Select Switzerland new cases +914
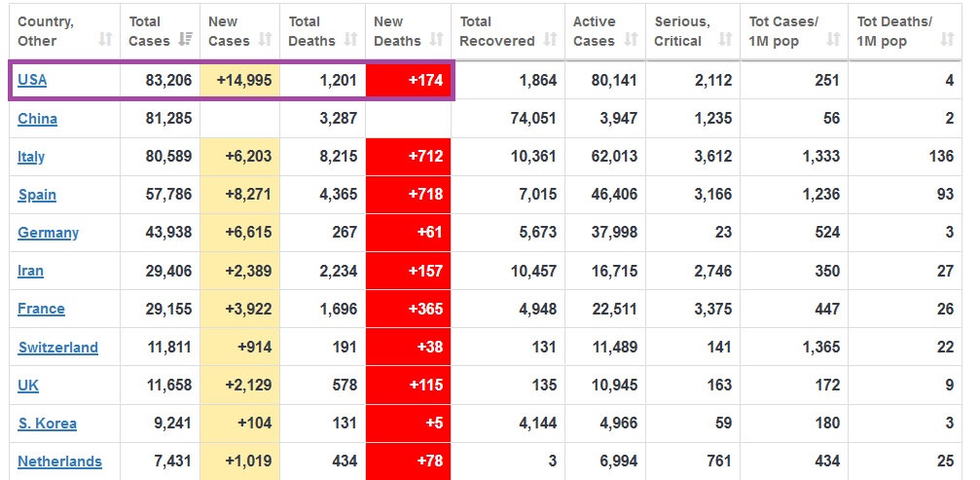The width and height of the screenshot is (980, 480). [255, 347]
